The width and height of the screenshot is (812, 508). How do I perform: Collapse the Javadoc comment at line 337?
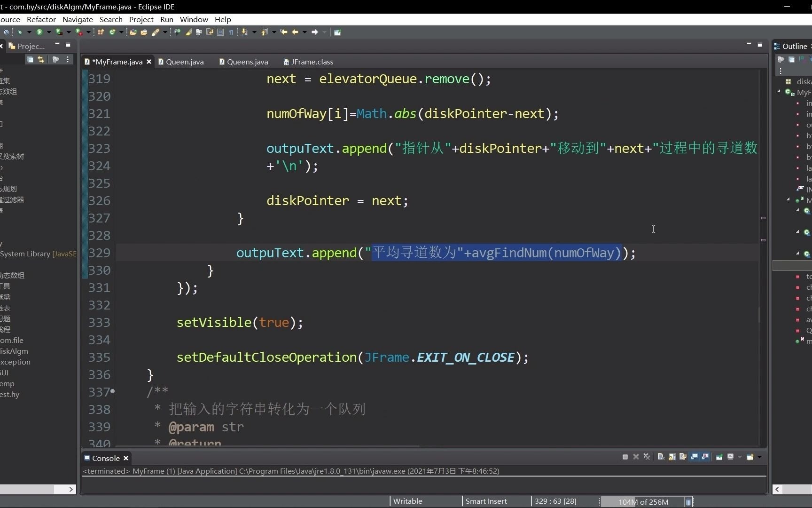pos(112,391)
